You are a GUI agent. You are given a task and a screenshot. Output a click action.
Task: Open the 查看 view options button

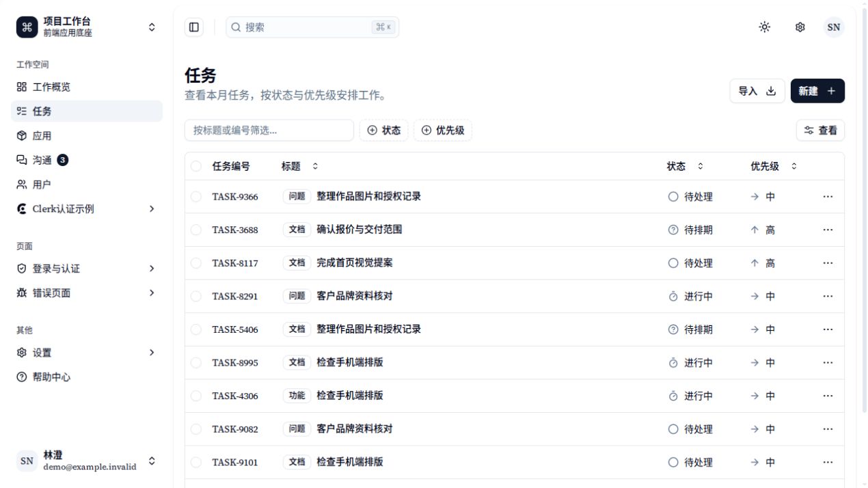coord(820,131)
